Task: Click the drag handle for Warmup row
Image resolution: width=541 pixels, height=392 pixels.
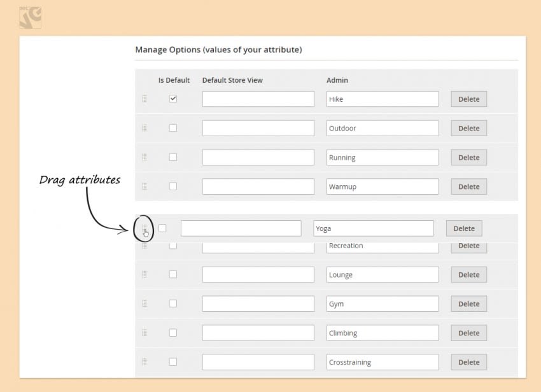Action: point(144,186)
